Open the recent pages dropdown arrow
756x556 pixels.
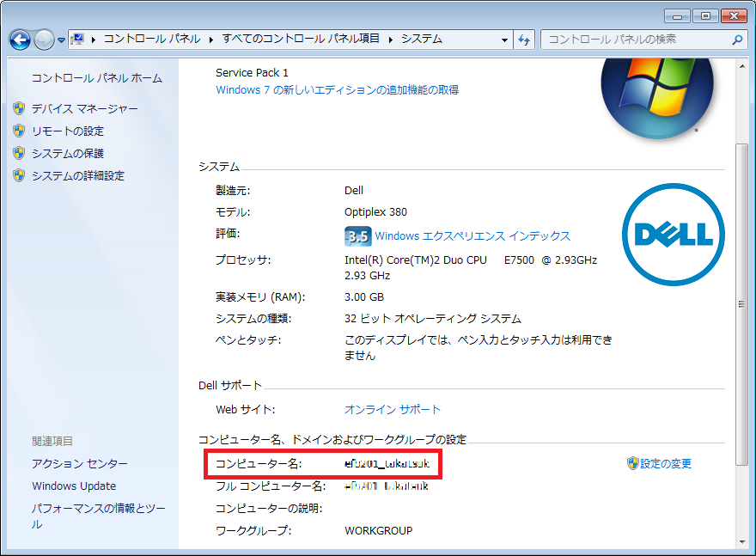pyautogui.click(x=61, y=40)
